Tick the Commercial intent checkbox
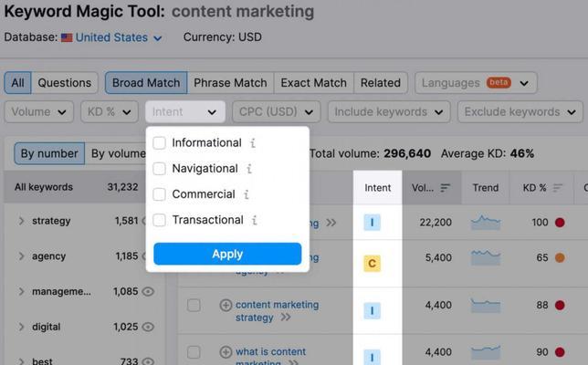588x365 pixels. (160, 194)
